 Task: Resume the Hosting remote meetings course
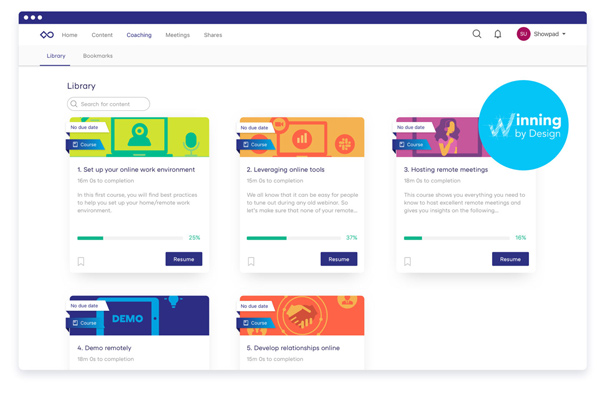click(510, 259)
